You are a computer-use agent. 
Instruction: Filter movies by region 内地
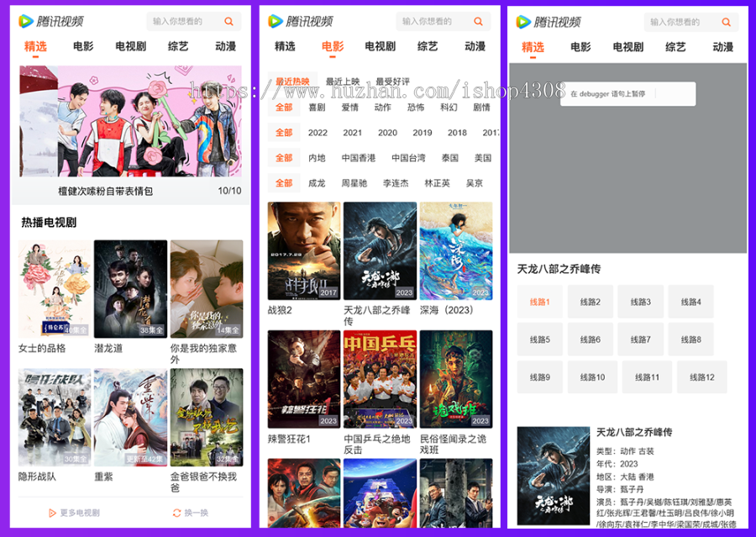(317, 158)
